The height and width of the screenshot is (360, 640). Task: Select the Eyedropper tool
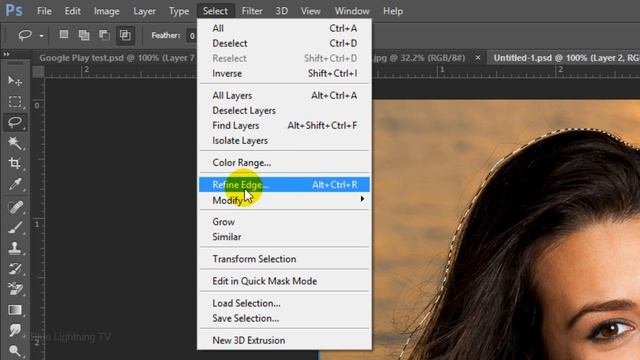pyautogui.click(x=15, y=184)
